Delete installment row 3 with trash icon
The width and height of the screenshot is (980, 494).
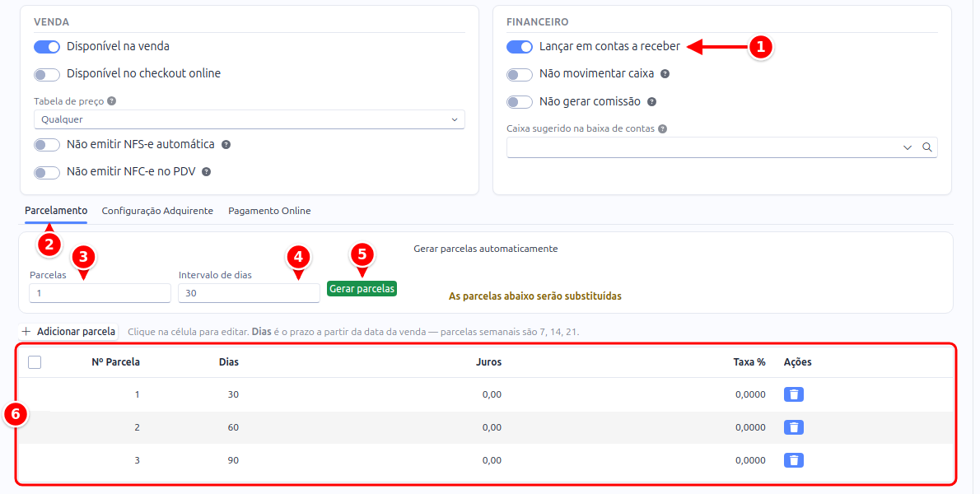coord(793,460)
